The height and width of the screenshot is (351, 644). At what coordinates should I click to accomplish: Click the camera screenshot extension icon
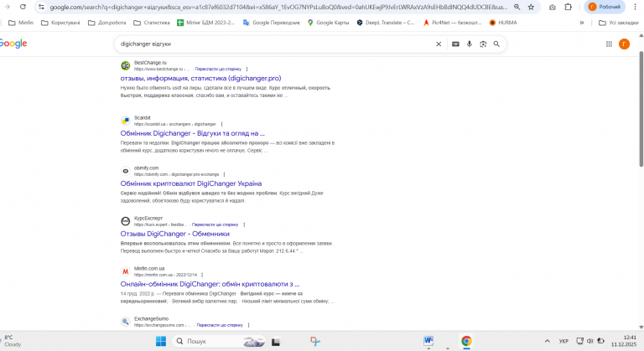point(553,7)
